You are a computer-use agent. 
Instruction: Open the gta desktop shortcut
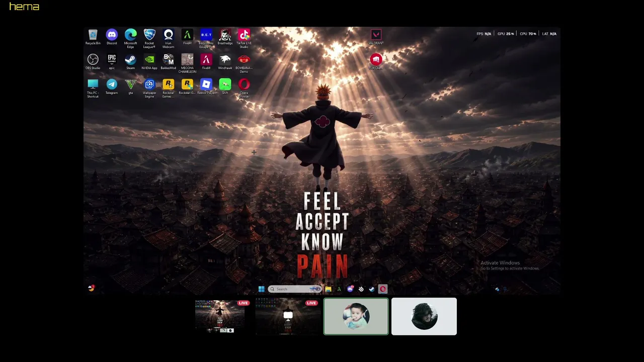tap(130, 86)
